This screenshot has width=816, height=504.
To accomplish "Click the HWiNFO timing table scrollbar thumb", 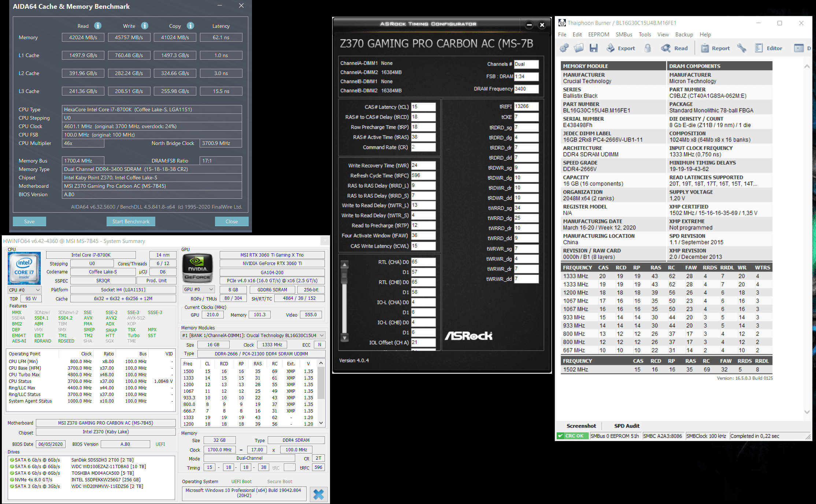I will (x=321, y=383).
